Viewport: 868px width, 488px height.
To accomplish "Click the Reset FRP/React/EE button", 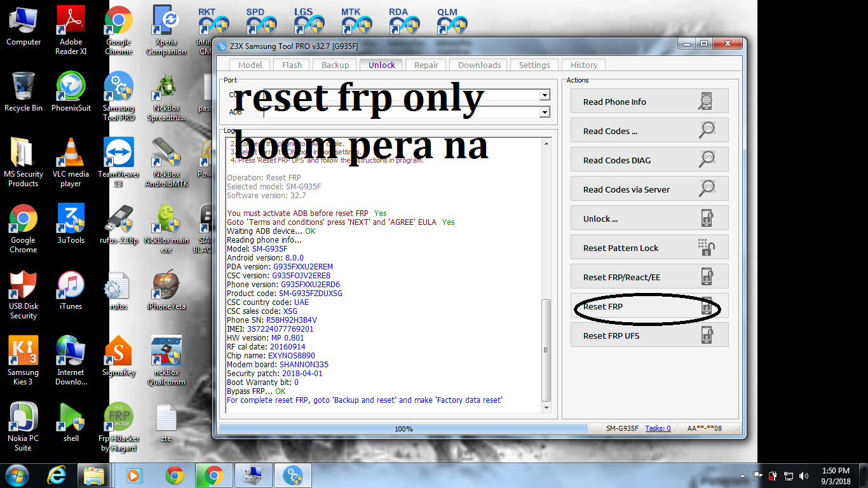I will (x=649, y=277).
